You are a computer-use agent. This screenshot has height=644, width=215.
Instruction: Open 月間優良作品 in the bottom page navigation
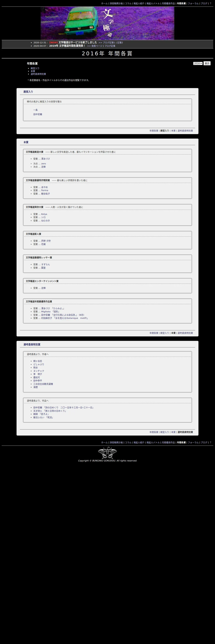[x=168, y=443]
